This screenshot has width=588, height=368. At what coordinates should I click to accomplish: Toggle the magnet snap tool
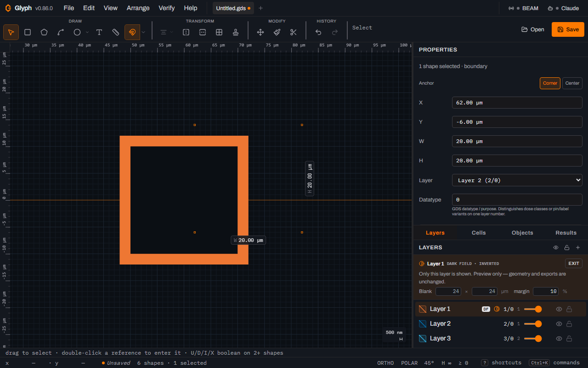pos(132,32)
